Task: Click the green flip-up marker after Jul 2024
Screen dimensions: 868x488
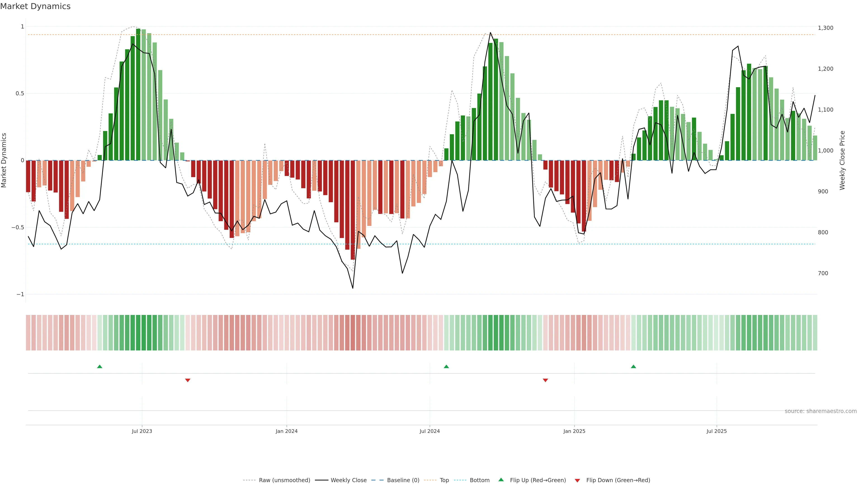Action: coord(446,366)
